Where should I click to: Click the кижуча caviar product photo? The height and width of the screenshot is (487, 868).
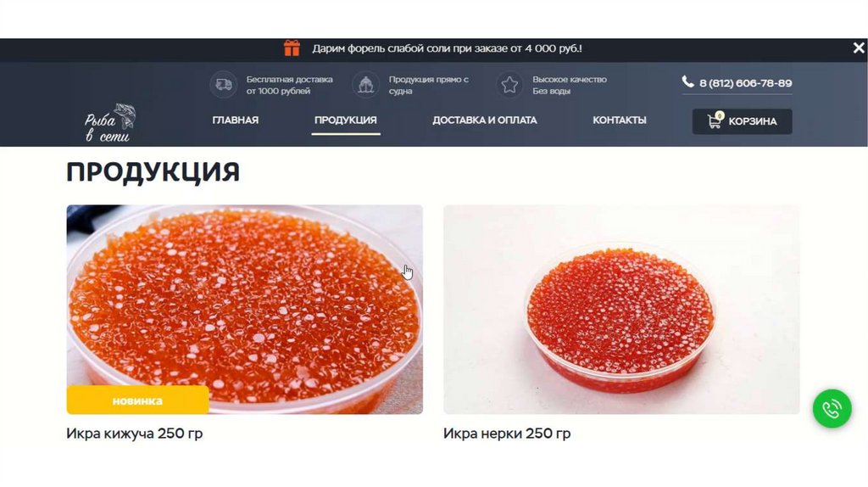(245, 309)
